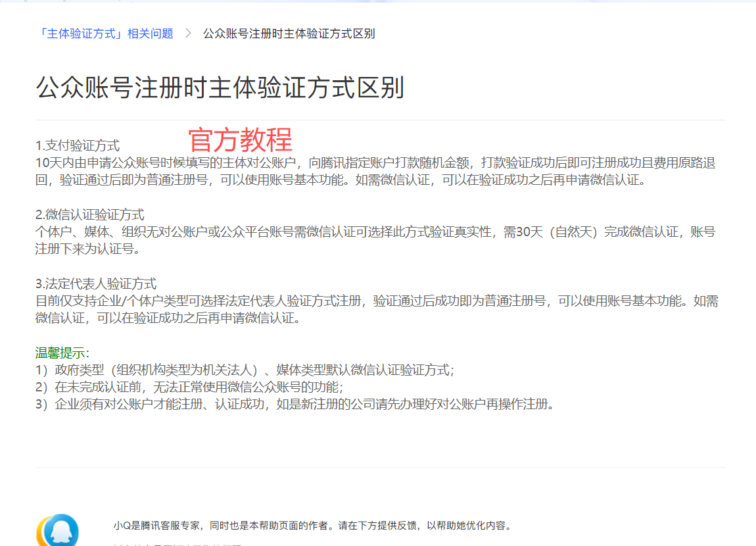Screen dimensions: 756x546
Task: Click the green 温馨提示 label
Action: coord(62,353)
